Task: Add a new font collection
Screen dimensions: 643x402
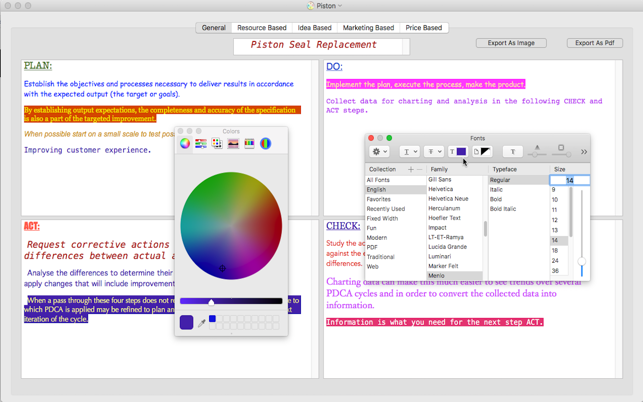Action: (x=410, y=169)
